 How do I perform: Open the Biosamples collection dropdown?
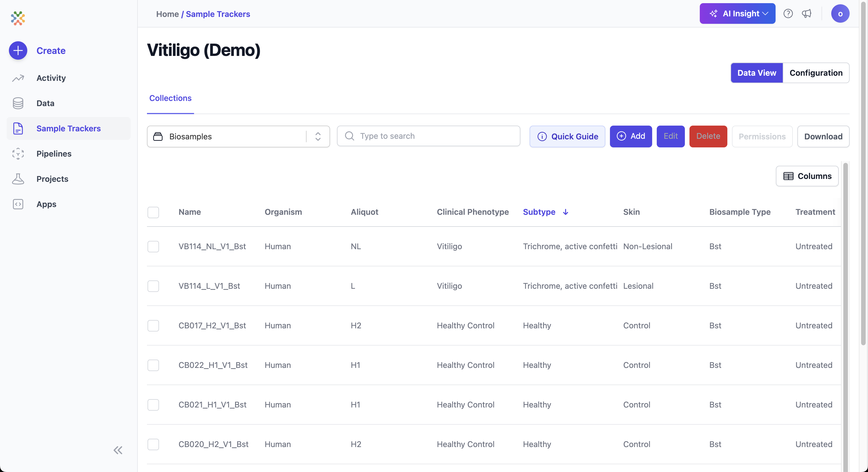point(238,136)
